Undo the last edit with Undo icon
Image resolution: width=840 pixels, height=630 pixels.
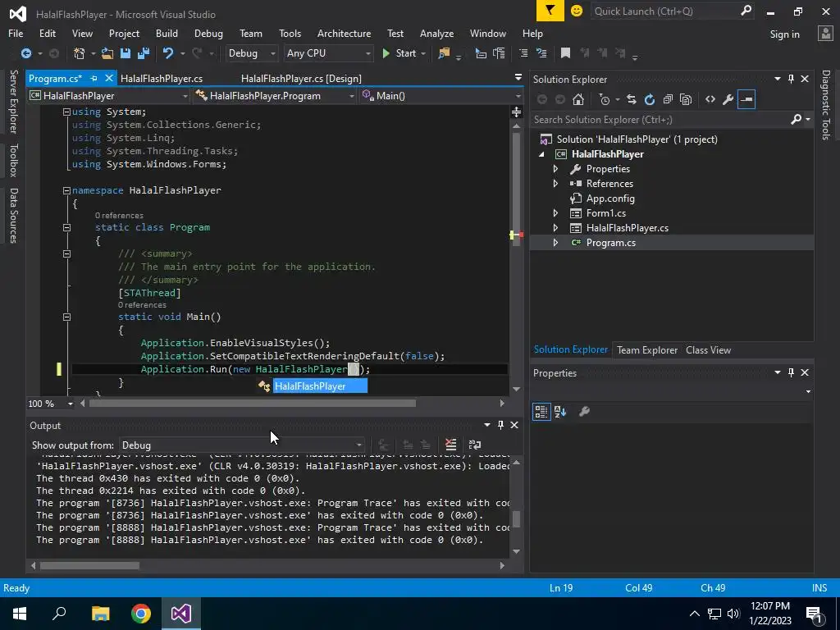[x=168, y=53]
